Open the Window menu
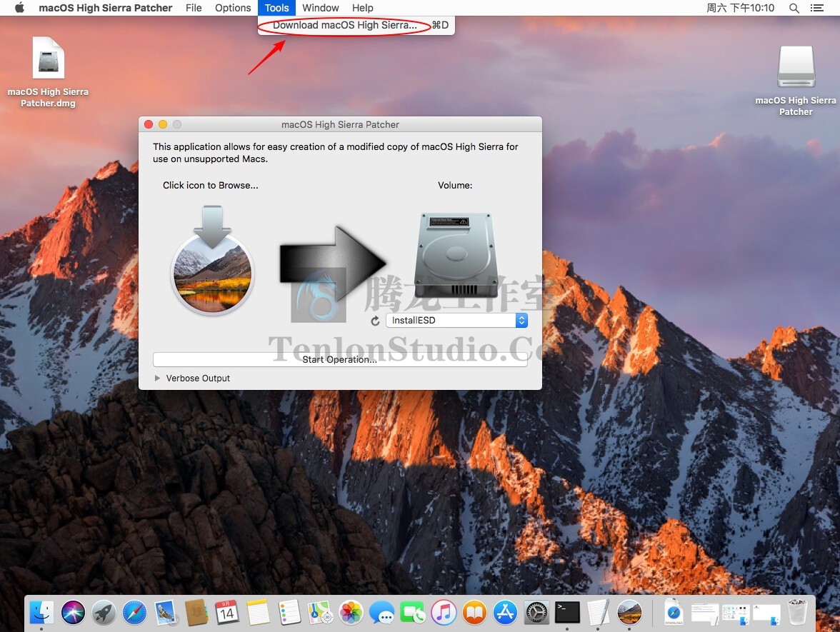Image resolution: width=840 pixels, height=632 pixels. click(x=320, y=8)
